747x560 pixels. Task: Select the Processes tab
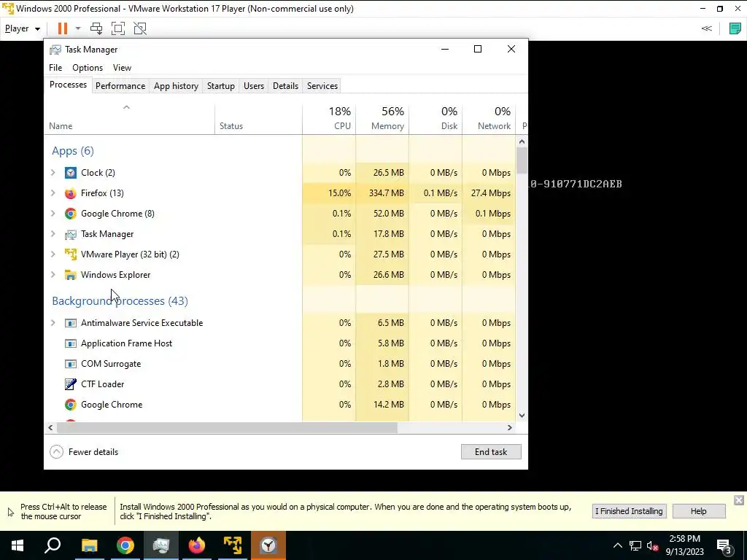[x=68, y=85]
